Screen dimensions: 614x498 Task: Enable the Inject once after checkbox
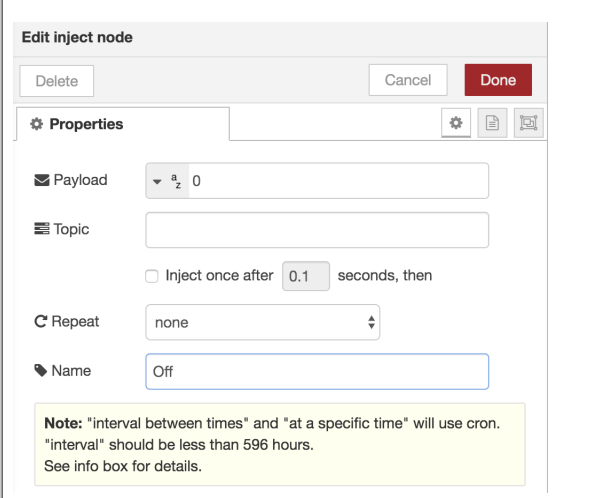click(x=152, y=276)
